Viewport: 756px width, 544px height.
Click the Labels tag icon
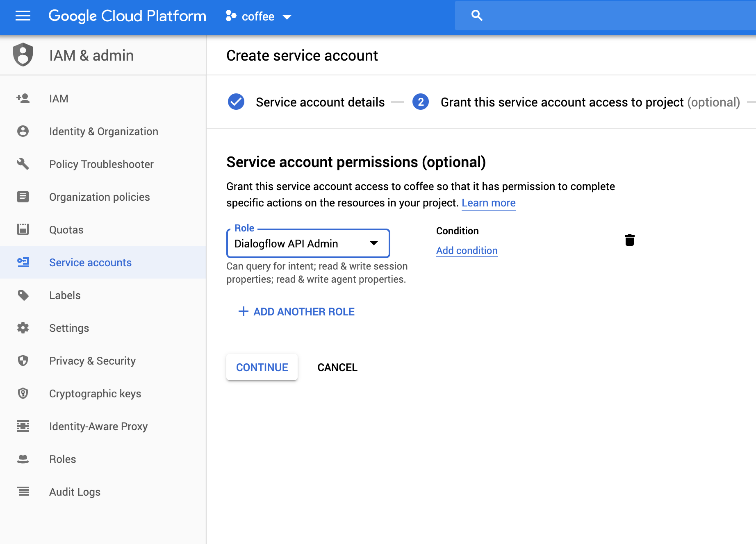click(23, 295)
